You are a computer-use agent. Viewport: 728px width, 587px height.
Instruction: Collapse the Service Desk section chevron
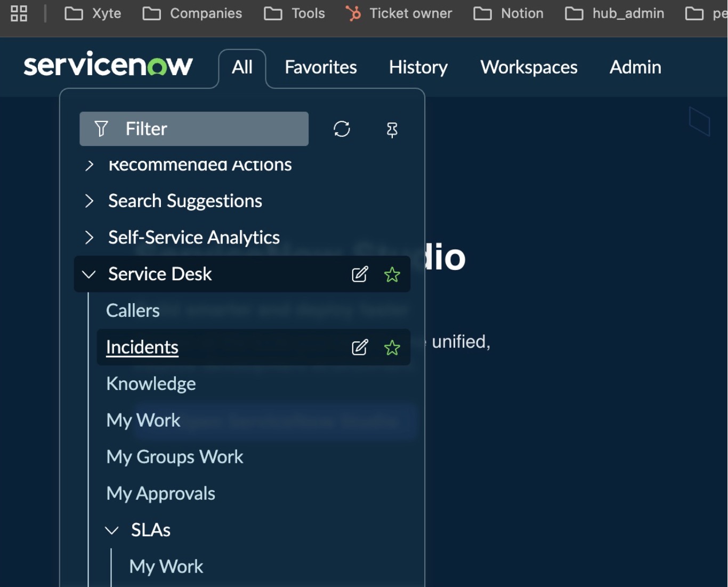(x=89, y=274)
